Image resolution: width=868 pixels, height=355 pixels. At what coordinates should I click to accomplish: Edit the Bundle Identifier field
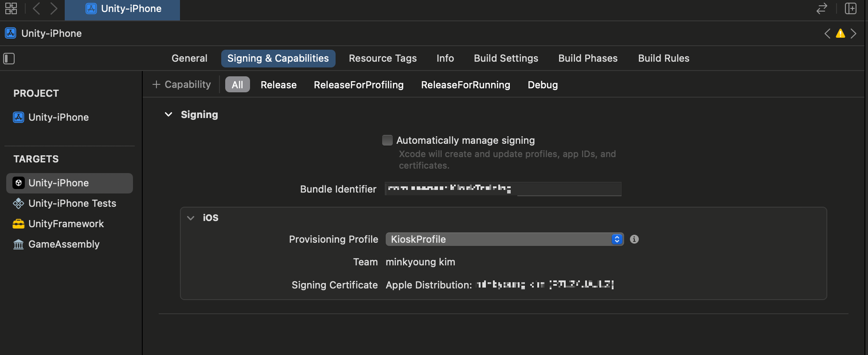503,189
